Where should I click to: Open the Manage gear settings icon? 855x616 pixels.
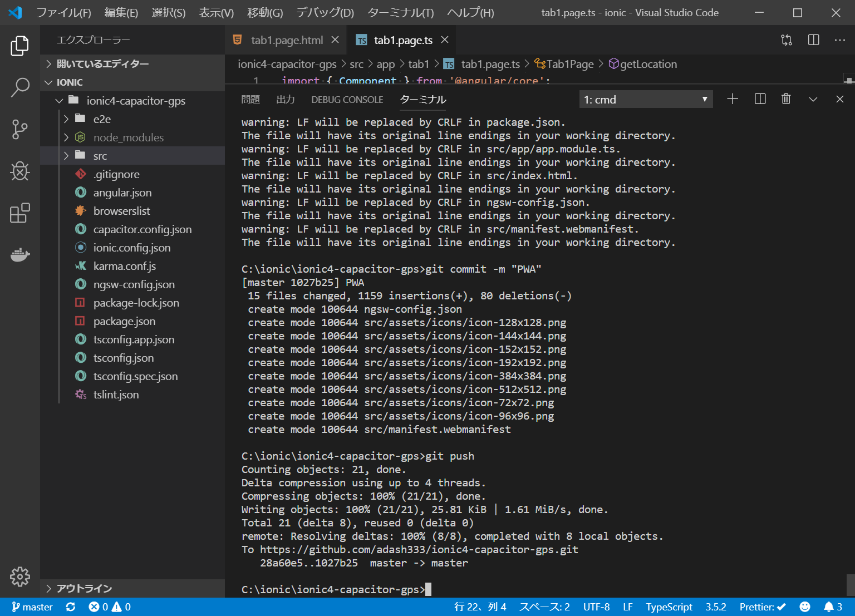(20, 576)
